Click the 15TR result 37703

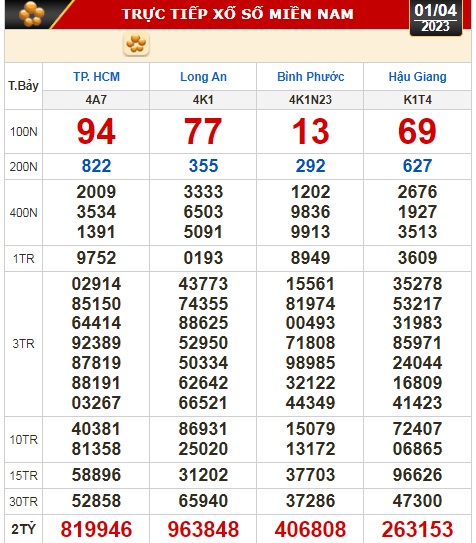pos(311,475)
